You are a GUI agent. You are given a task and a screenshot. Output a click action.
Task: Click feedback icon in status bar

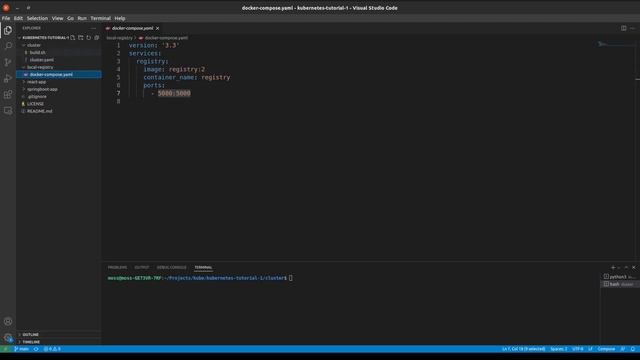point(623,349)
